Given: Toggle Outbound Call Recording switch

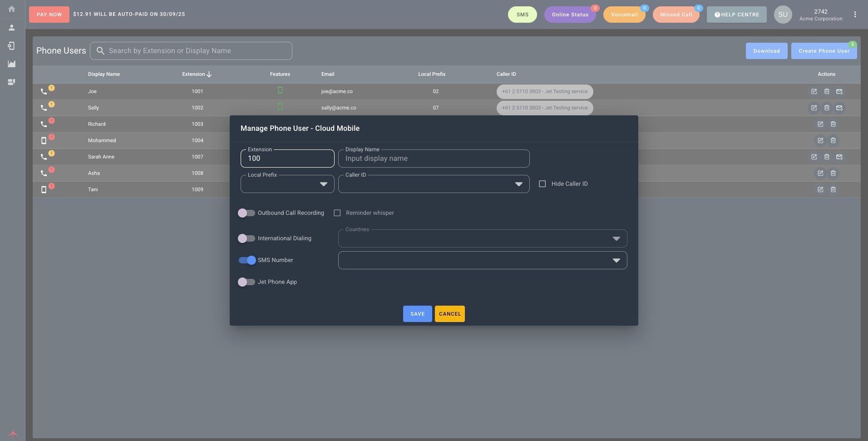Looking at the screenshot, I should click(x=247, y=213).
